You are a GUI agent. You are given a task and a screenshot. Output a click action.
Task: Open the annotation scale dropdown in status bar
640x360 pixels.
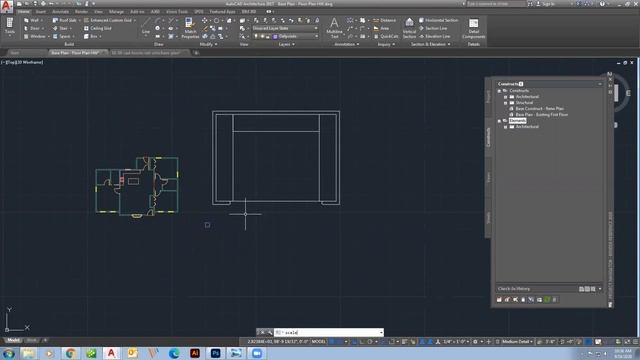pos(456,342)
